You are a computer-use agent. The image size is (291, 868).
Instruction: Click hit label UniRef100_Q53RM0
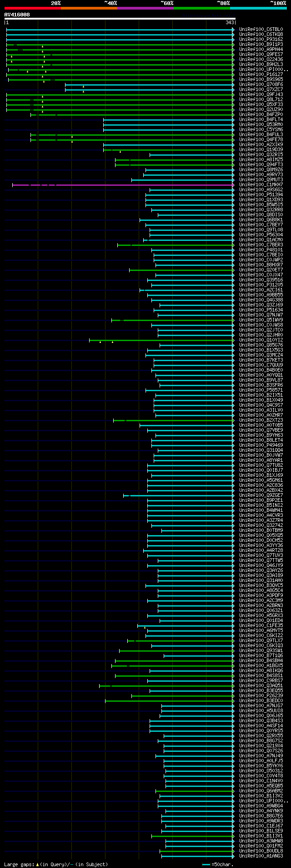pos(261,125)
